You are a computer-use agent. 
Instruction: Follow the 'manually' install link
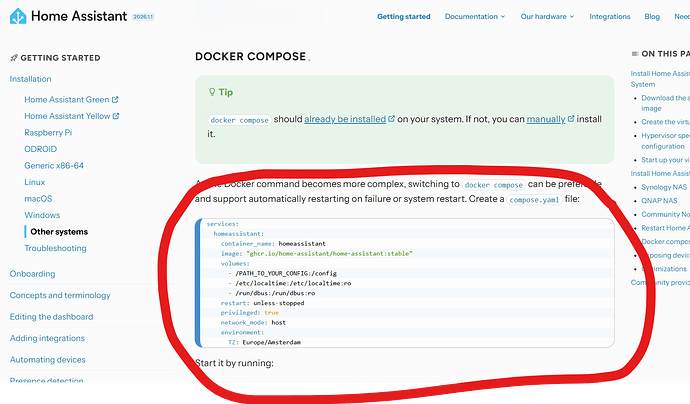point(546,119)
